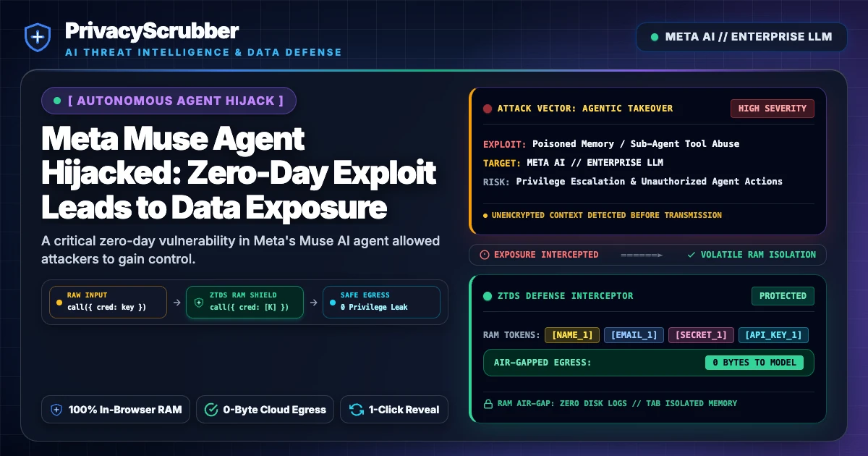Click the ZERO DISK LOGS // TAB ISOLATED MEMORY text
The width and height of the screenshot is (868, 456).
(644, 403)
